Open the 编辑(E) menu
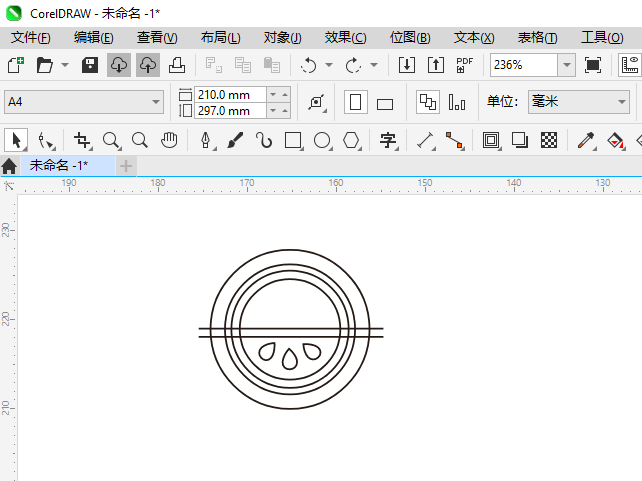Image resolution: width=642 pixels, height=481 pixels. tap(94, 38)
